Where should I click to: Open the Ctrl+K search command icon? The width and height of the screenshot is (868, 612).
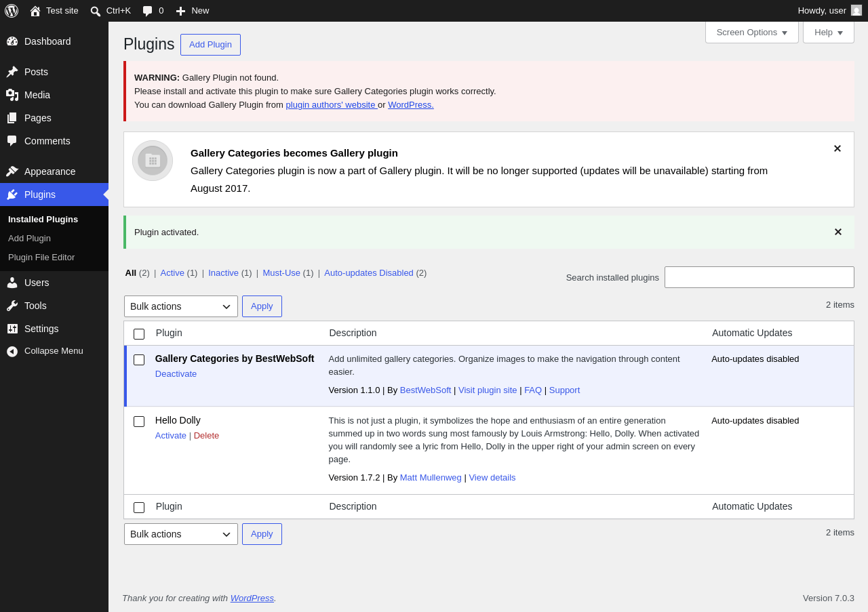tap(96, 11)
